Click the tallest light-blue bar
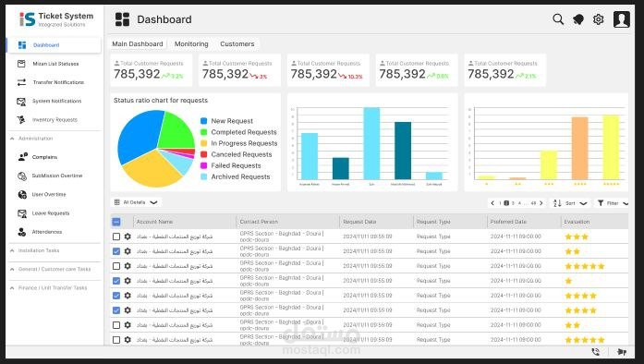The width and height of the screenshot is (644, 364). 371,143
